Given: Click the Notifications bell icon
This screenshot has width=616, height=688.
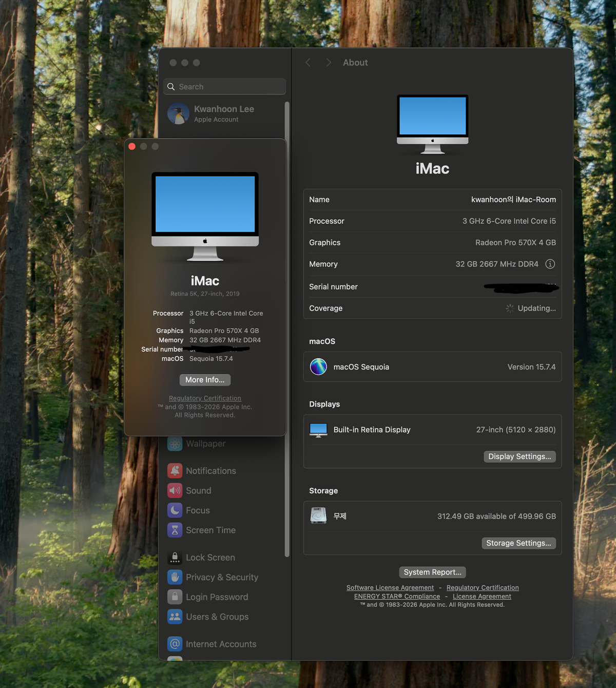Looking at the screenshot, I should [175, 471].
